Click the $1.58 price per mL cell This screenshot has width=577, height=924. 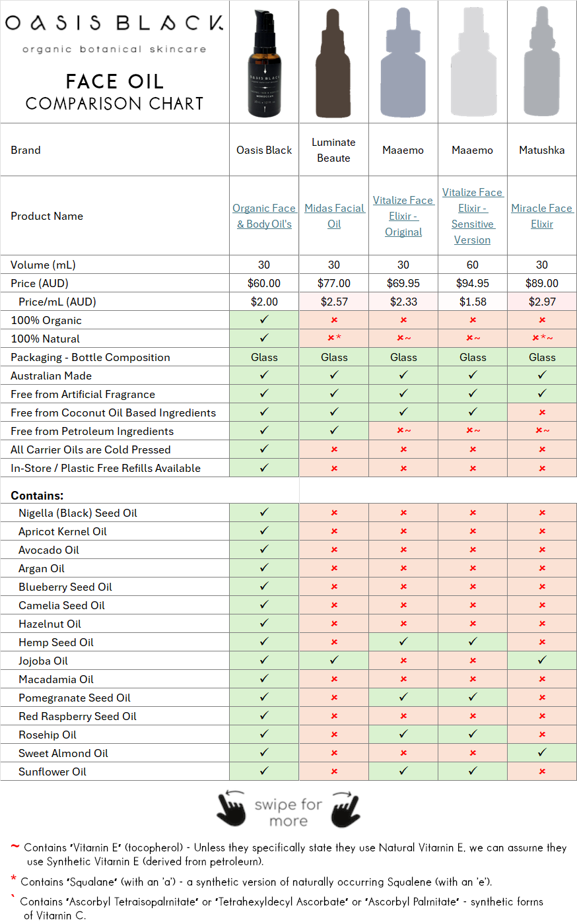point(473,302)
